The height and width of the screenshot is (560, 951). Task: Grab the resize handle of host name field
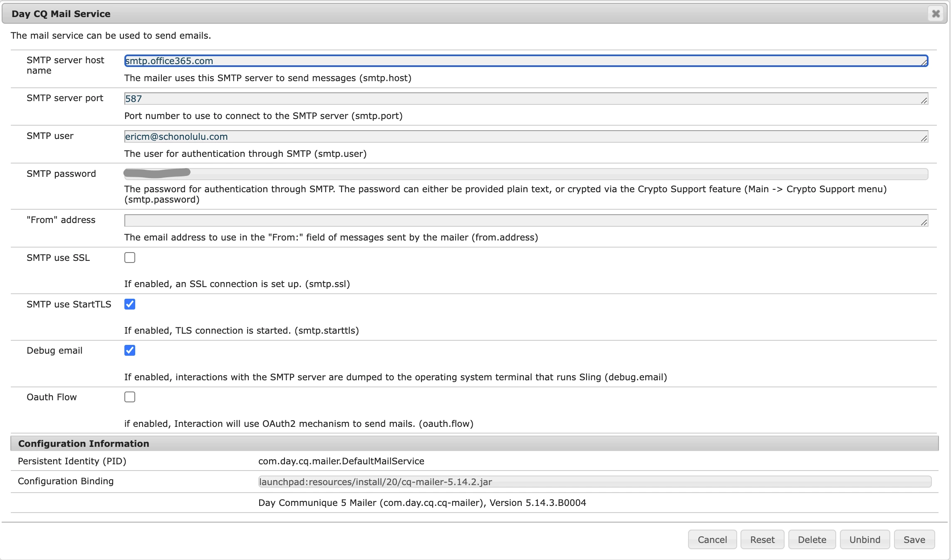tap(924, 63)
